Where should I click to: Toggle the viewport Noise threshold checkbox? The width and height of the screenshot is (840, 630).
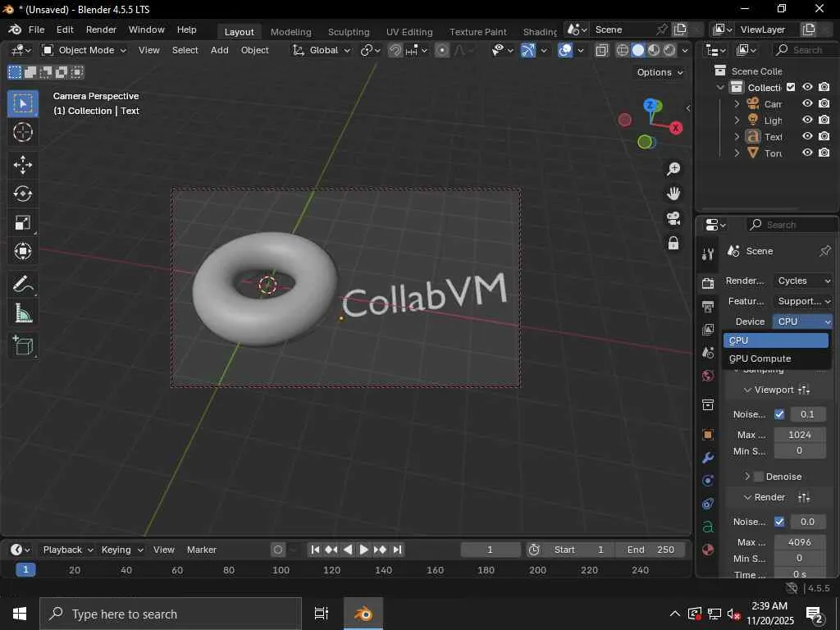coord(779,414)
